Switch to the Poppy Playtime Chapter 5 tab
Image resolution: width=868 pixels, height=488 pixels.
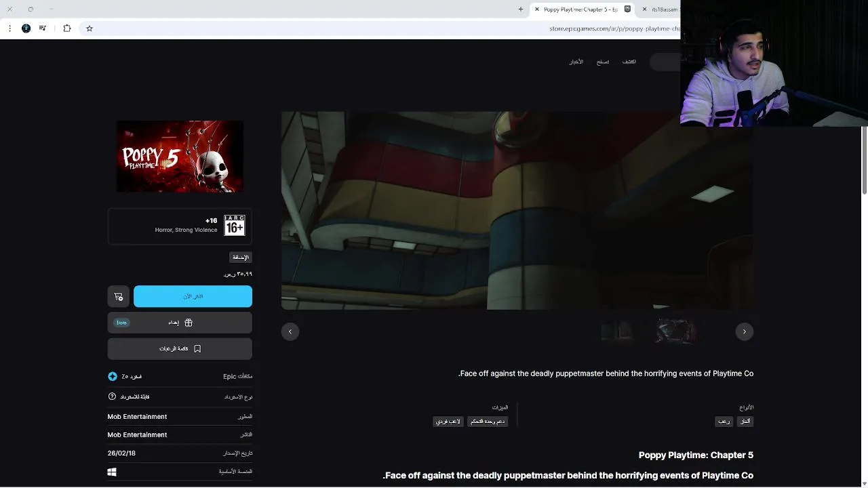tap(583, 9)
